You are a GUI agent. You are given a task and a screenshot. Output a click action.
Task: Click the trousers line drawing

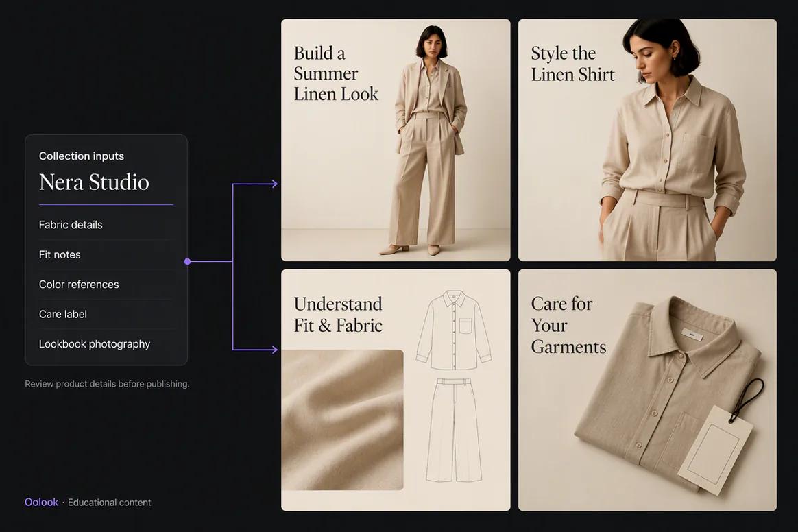[454, 430]
